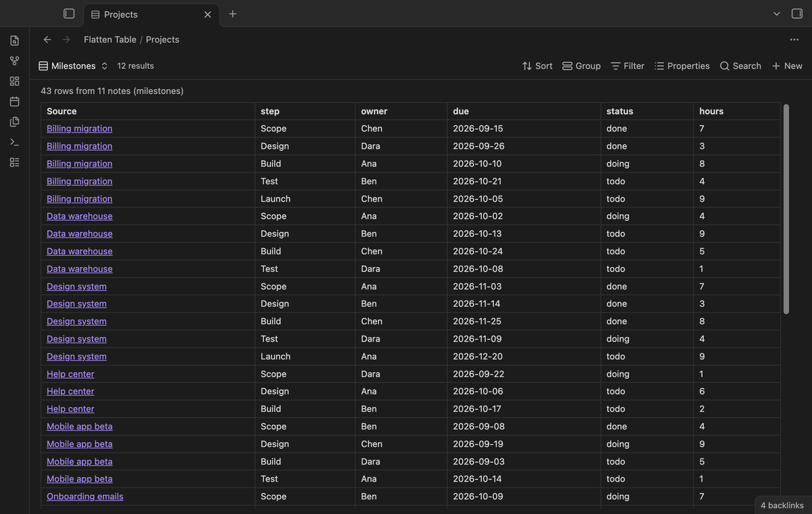The image size is (812, 514).
Task: Click the hours column header
Action: tap(737, 111)
